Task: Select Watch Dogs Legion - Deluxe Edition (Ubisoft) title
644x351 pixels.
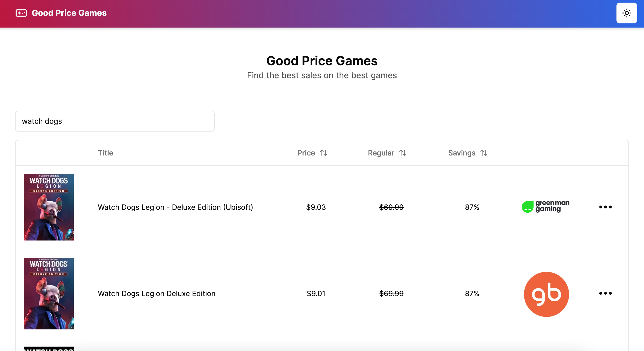Action: 175,207
